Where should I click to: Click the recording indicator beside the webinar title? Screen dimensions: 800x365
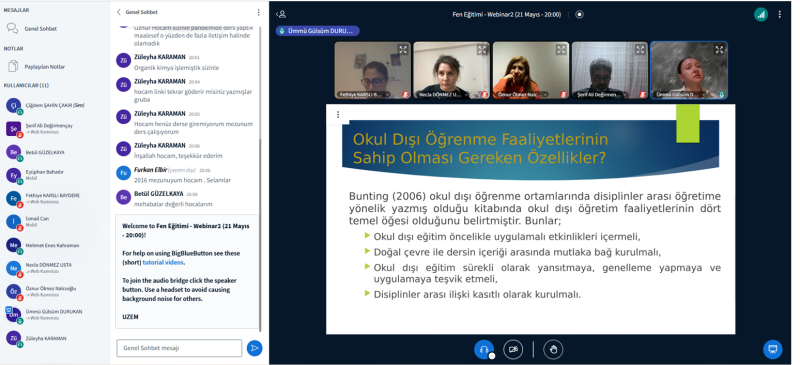[579, 14]
